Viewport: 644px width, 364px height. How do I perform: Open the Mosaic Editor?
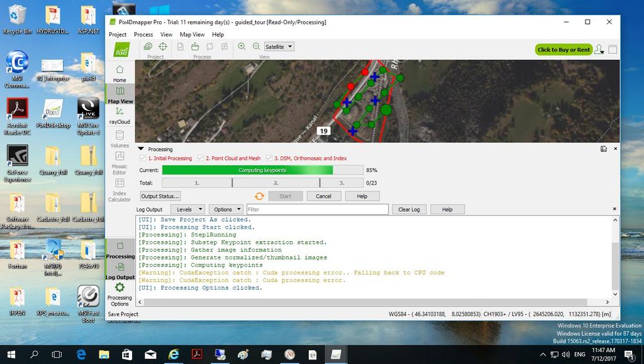coord(119,162)
